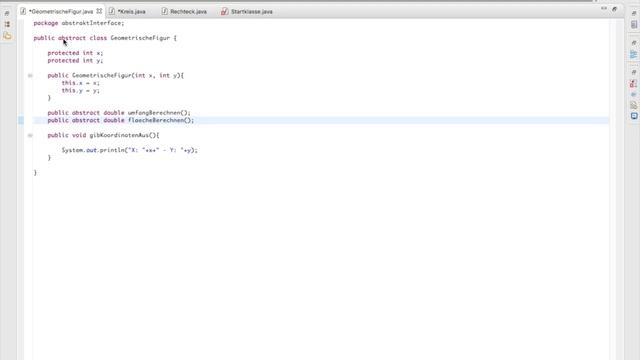Click the 'System.out.println' statement

click(x=129, y=150)
